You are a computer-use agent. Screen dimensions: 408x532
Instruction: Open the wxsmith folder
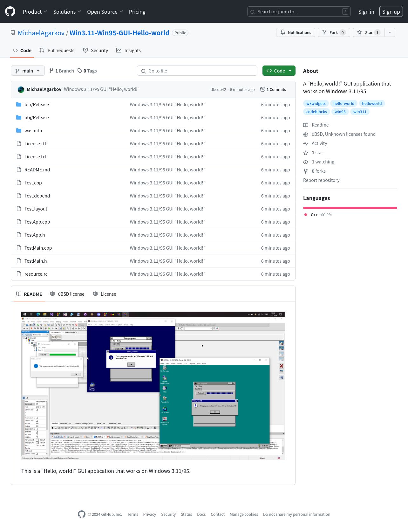pyautogui.click(x=33, y=130)
